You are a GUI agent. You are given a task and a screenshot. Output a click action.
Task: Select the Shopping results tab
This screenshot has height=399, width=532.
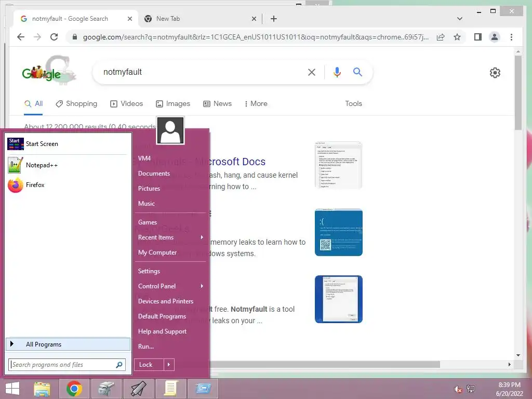[x=76, y=104]
